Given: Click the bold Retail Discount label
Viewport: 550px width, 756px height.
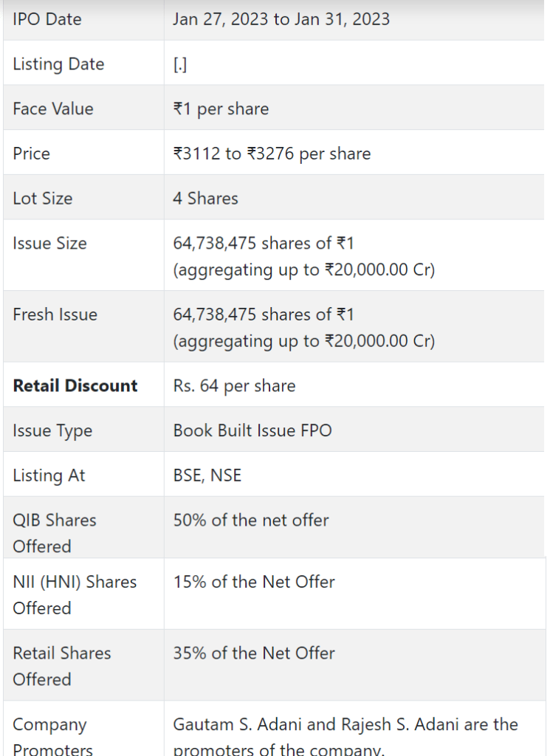Looking at the screenshot, I should (x=75, y=385).
